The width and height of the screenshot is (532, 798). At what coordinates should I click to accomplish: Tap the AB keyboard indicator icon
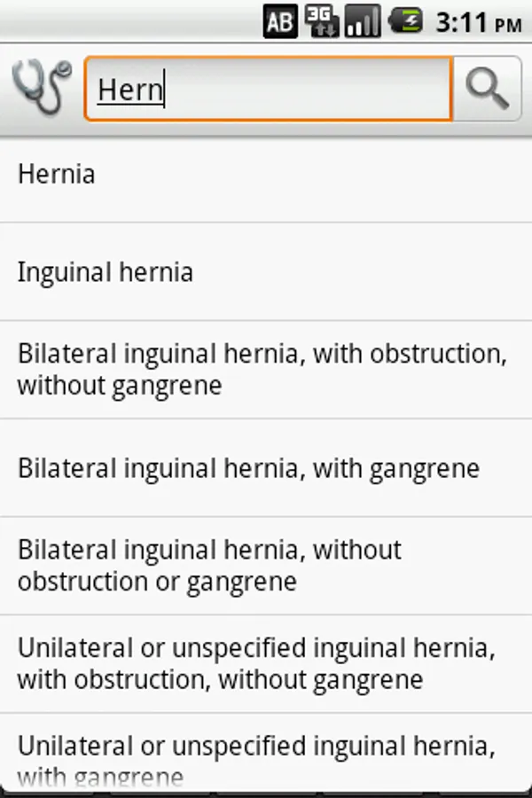pos(280,21)
